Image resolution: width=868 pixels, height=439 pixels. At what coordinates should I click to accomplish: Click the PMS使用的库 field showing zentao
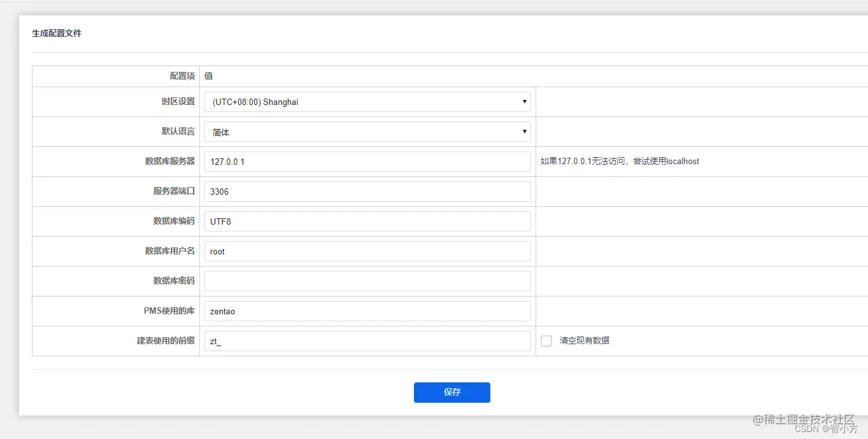click(x=367, y=311)
